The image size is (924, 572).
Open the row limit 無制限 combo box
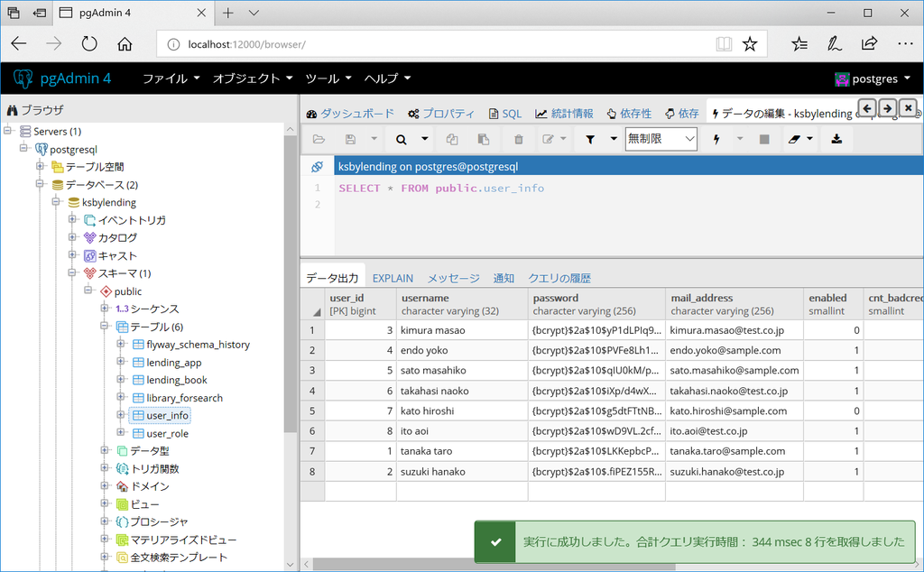(x=661, y=139)
